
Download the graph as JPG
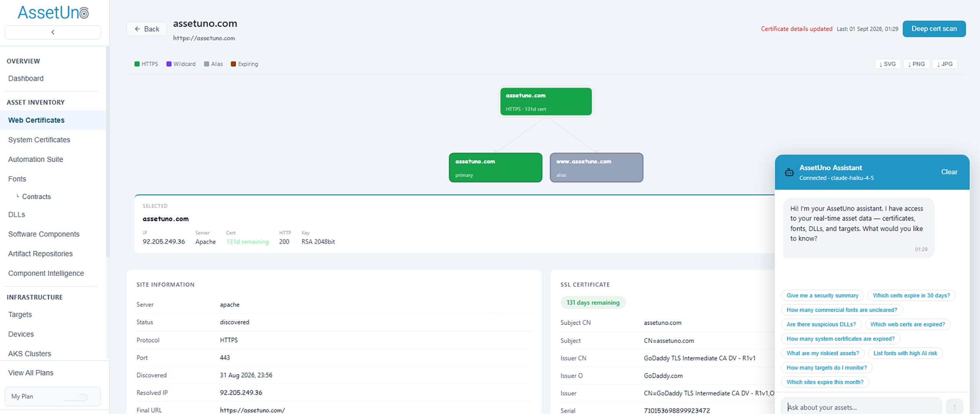coord(945,64)
